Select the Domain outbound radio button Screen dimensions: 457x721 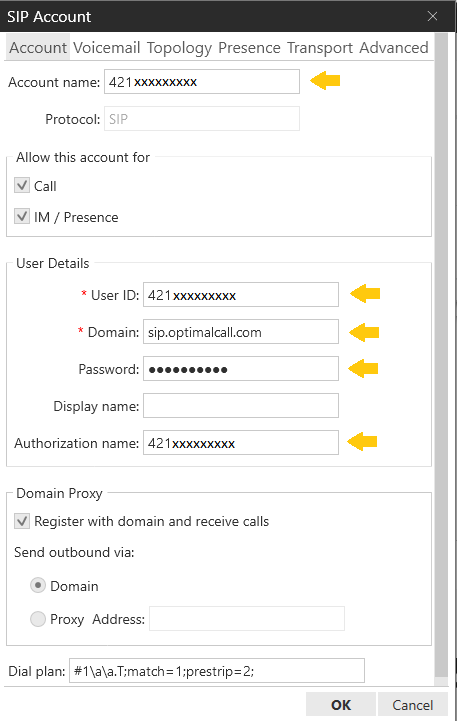tap(38, 585)
